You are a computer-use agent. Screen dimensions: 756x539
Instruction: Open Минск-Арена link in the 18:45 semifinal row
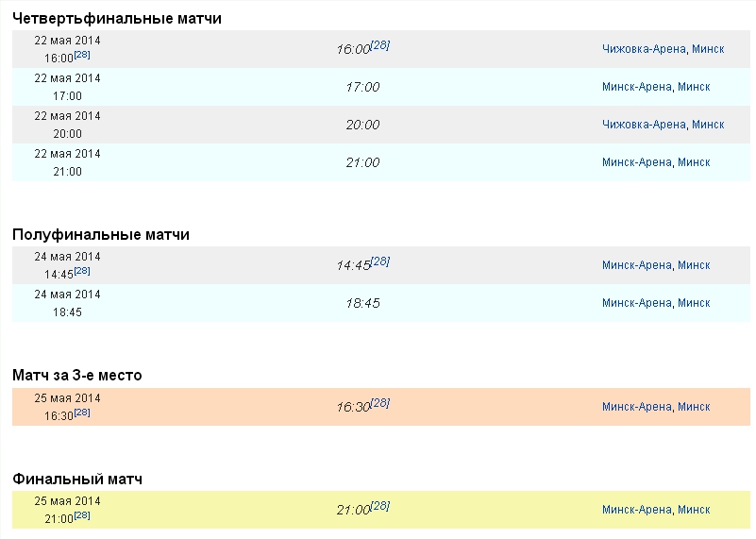pos(636,303)
